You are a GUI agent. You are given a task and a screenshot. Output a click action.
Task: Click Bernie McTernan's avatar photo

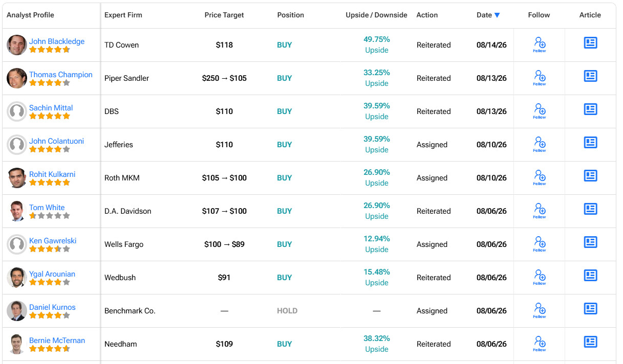[17, 344]
